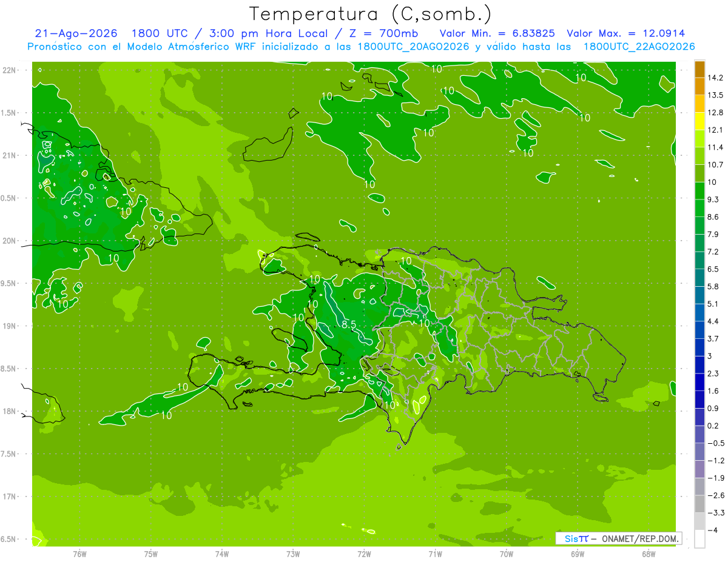Select the date text "21-Ago-2026"

76,33
